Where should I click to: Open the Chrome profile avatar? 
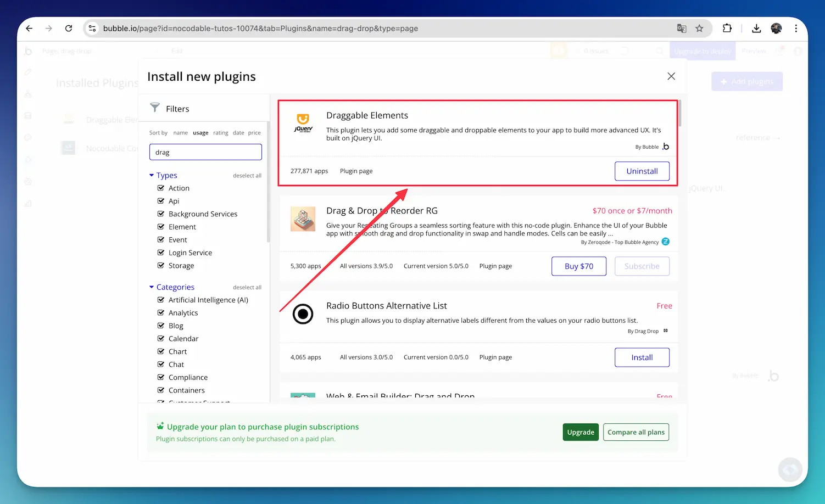(776, 29)
